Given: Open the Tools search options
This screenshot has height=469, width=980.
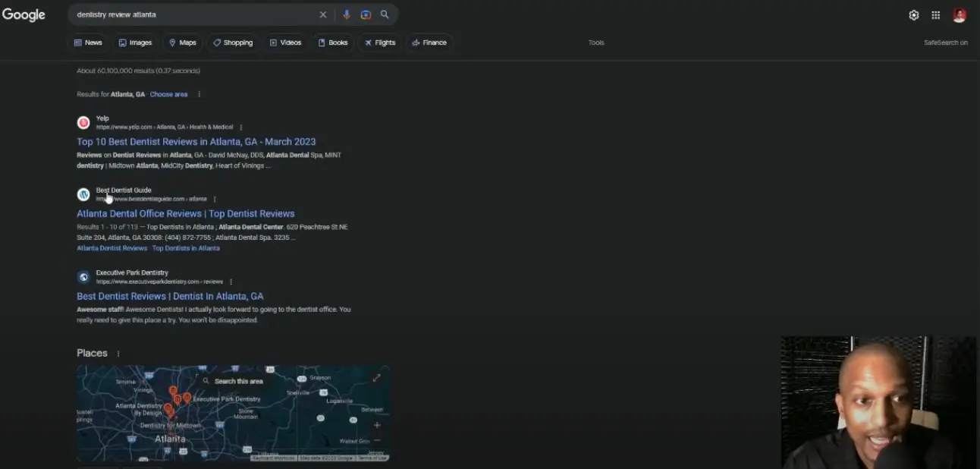Looking at the screenshot, I should [x=596, y=42].
